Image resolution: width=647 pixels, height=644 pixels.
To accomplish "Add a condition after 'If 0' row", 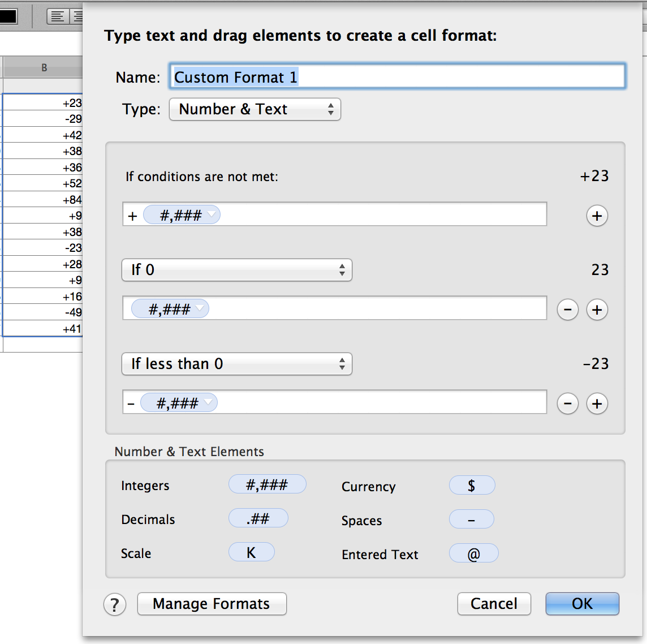I will tap(597, 310).
